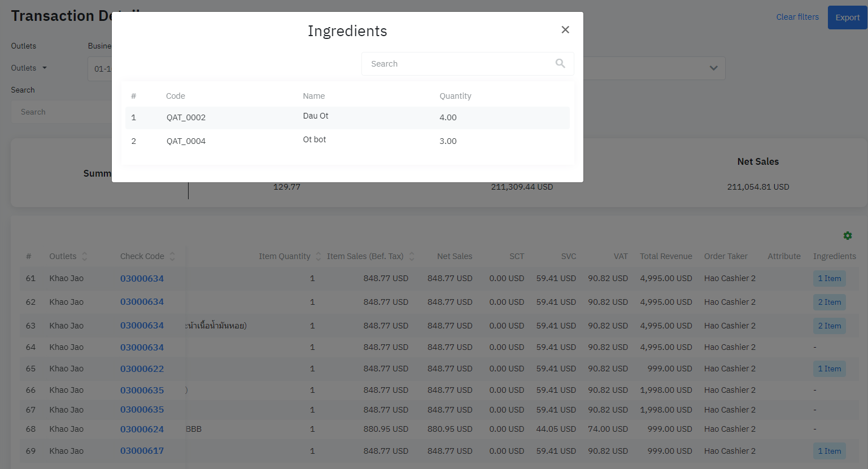Click the Code column header in dialog
The height and width of the screenshot is (469, 868).
tap(176, 96)
